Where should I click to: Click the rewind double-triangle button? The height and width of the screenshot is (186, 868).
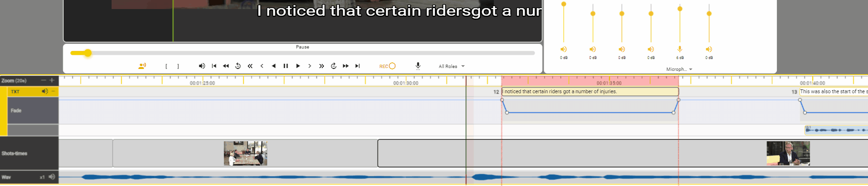226,66
